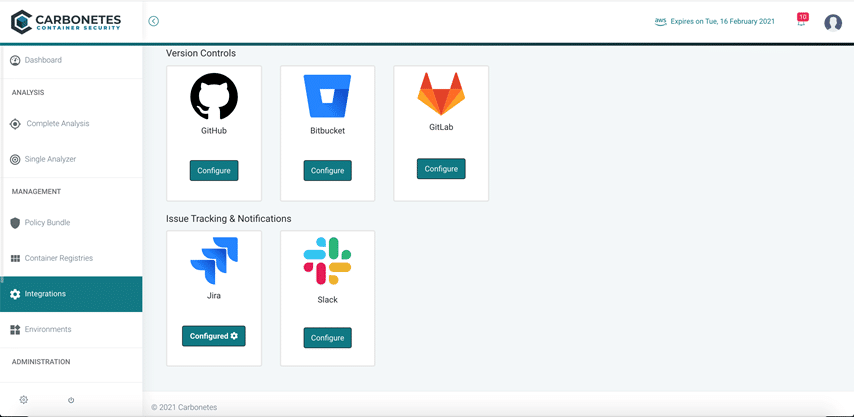The width and height of the screenshot is (854, 417).
Task: Click the 'GitHub' card label
Action: [x=214, y=131]
